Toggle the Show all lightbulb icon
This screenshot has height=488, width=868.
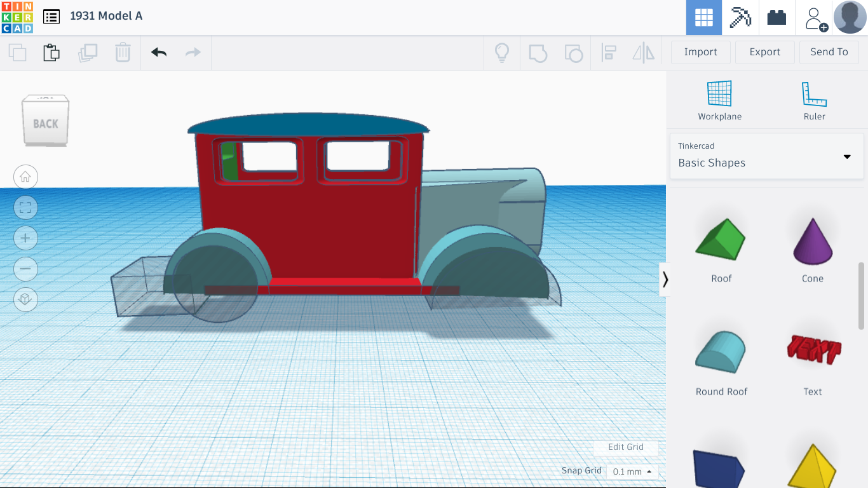coord(502,52)
